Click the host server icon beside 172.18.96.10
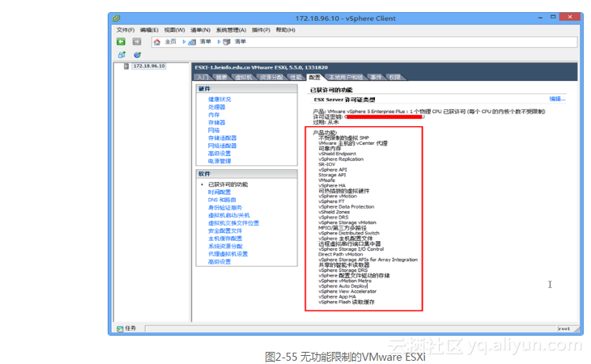 126,66
